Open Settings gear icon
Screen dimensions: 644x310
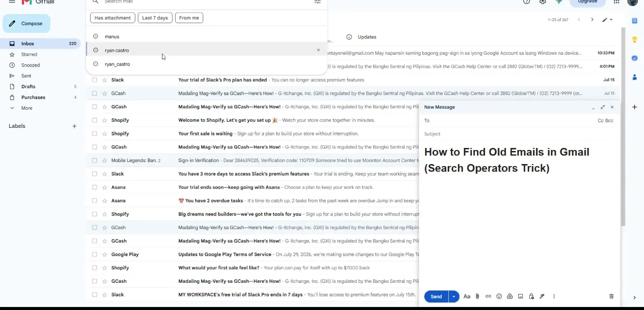pyautogui.click(x=542, y=2)
